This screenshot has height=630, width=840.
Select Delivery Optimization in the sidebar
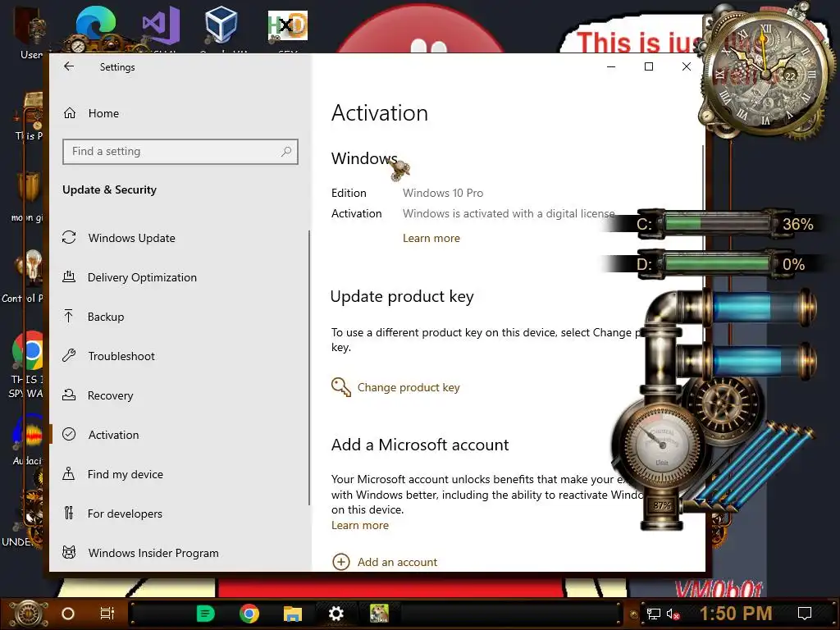[142, 277]
